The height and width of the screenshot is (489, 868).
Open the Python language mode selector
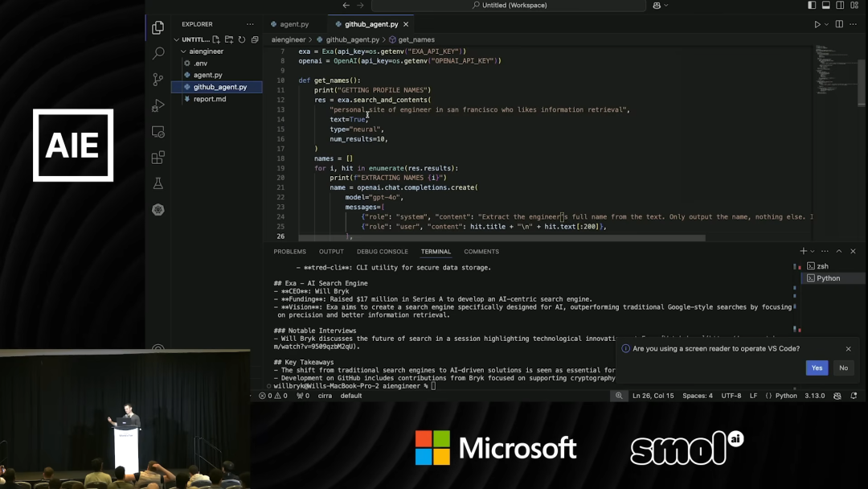tap(786, 396)
